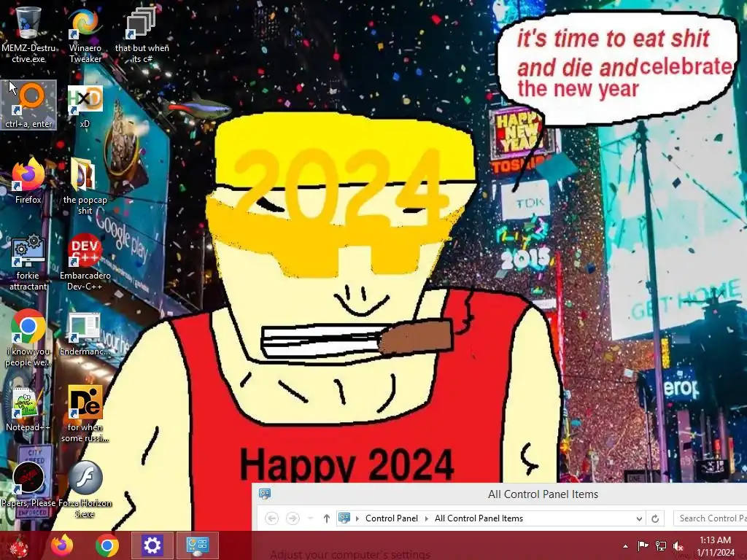
Task: Open the Endermanc... desktop shortcut
Action: [85, 333]
